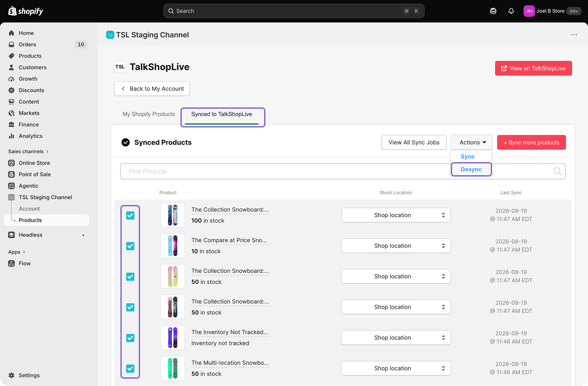This screenshot has height=386, width=588.
Task: Click the Inventory not tracked text
Action: point(220,344)
